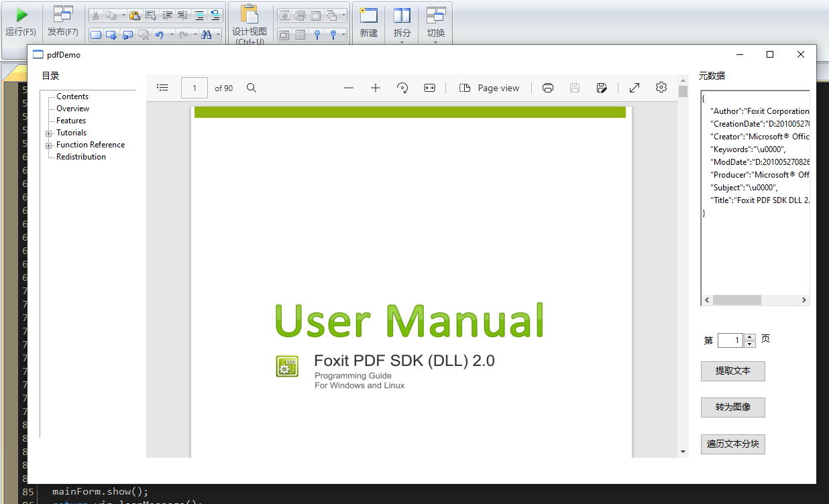Click the "Subject" line in metadata
The image size is (829, 504).
(744, 188)
